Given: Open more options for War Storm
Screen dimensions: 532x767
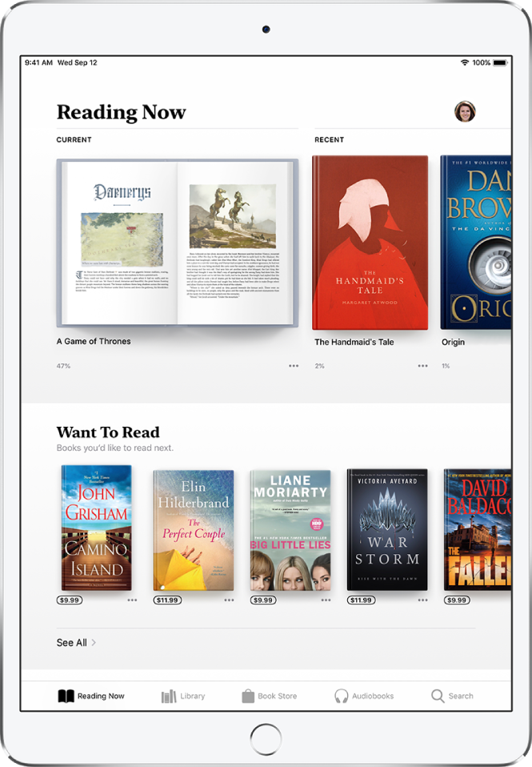Looking at the screenshot, I should [422, 600].
